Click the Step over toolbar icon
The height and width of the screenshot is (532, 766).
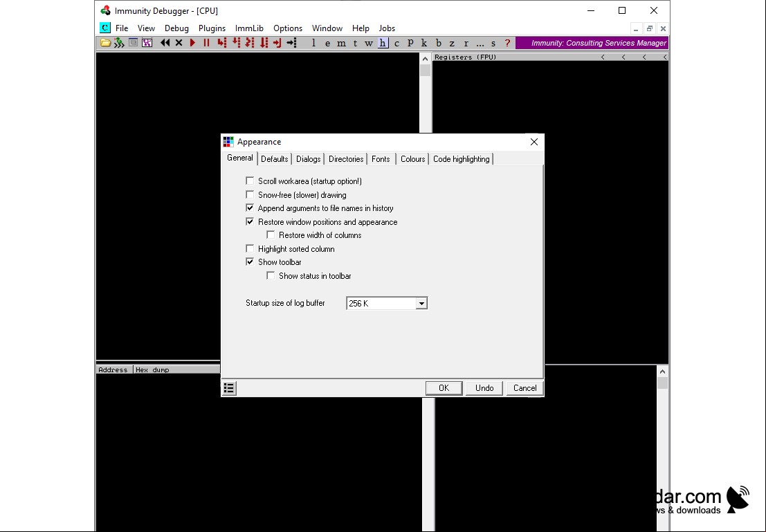[236, 43]
